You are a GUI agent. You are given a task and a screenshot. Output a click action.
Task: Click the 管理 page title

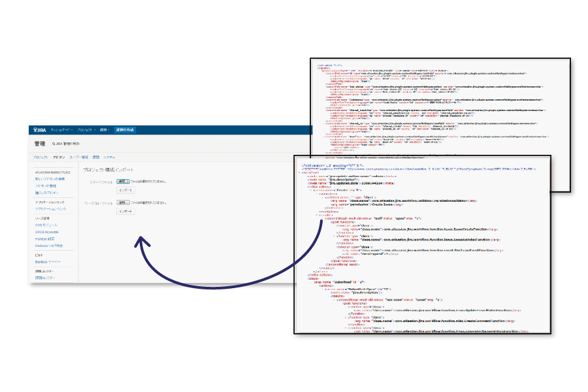pos(40,144)
